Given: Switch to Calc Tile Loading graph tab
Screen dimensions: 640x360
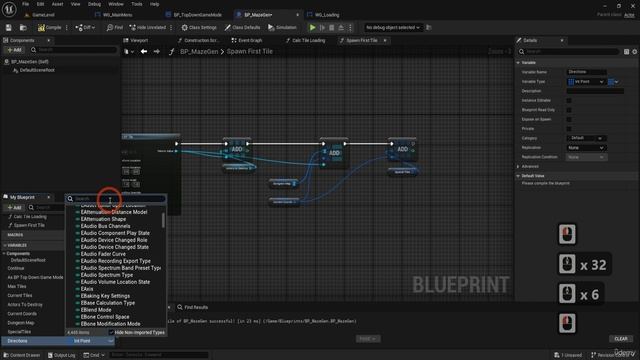Looking at the screenshot, I should coord(306,40).
